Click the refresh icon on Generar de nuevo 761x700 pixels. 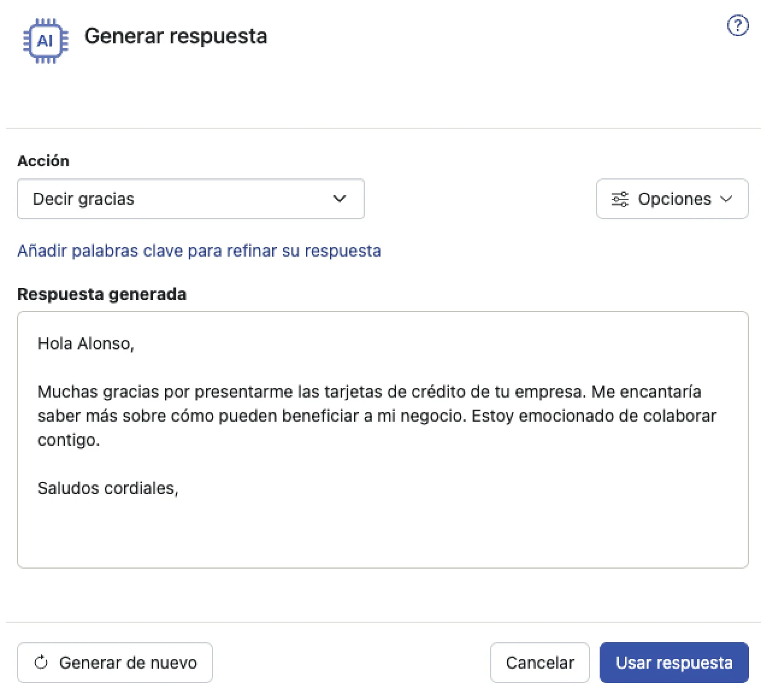pyautogui.click(x=40, y=662)
